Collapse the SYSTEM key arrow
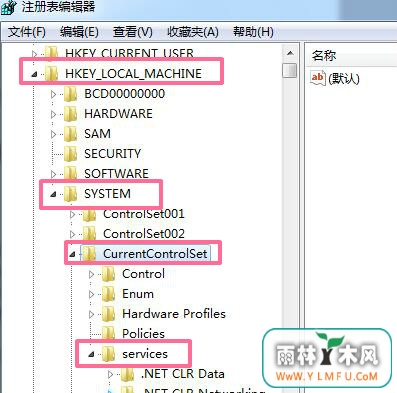This screenshot has width=397, height=393. [x=53, y=194]
